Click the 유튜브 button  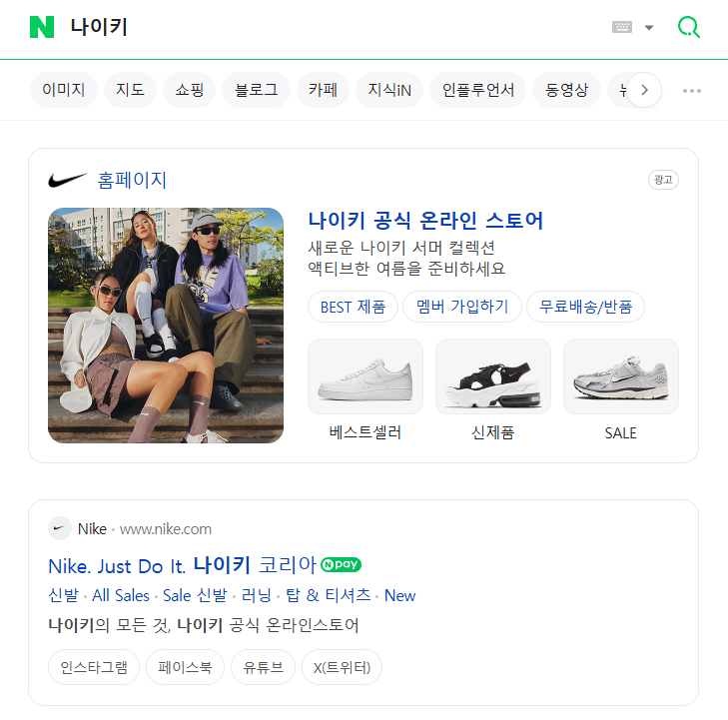point(263,667)
